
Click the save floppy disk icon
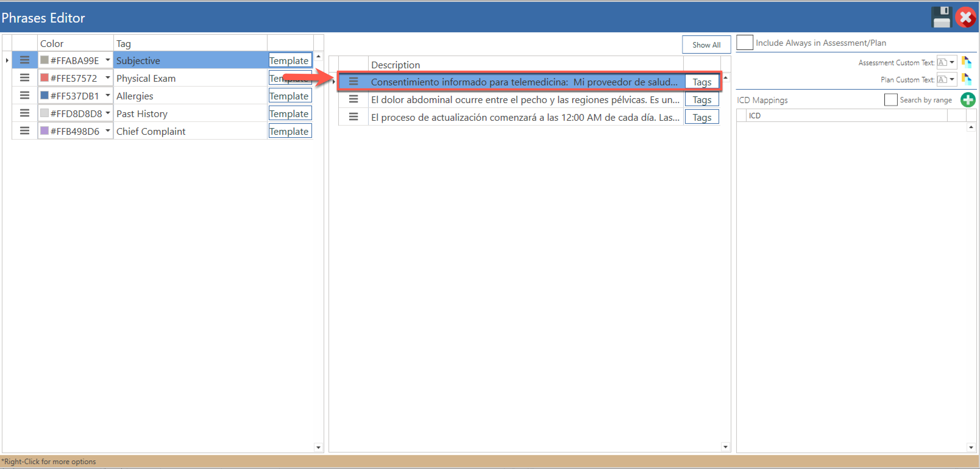941,17
